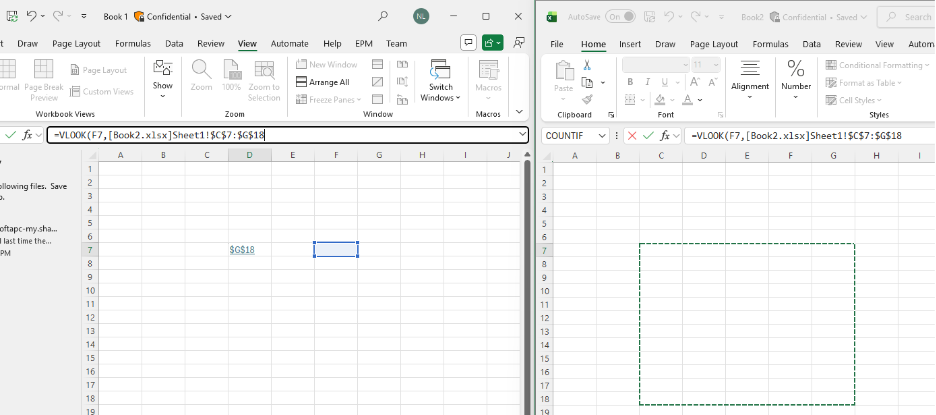936x415 pixels.
Task: Click the red Cancel X in Book2 formula bar
Action: 632,136
